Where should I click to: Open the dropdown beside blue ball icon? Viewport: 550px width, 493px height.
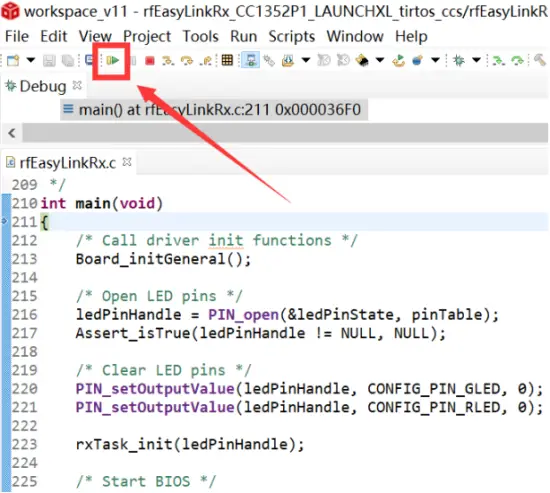click(435, 60)
